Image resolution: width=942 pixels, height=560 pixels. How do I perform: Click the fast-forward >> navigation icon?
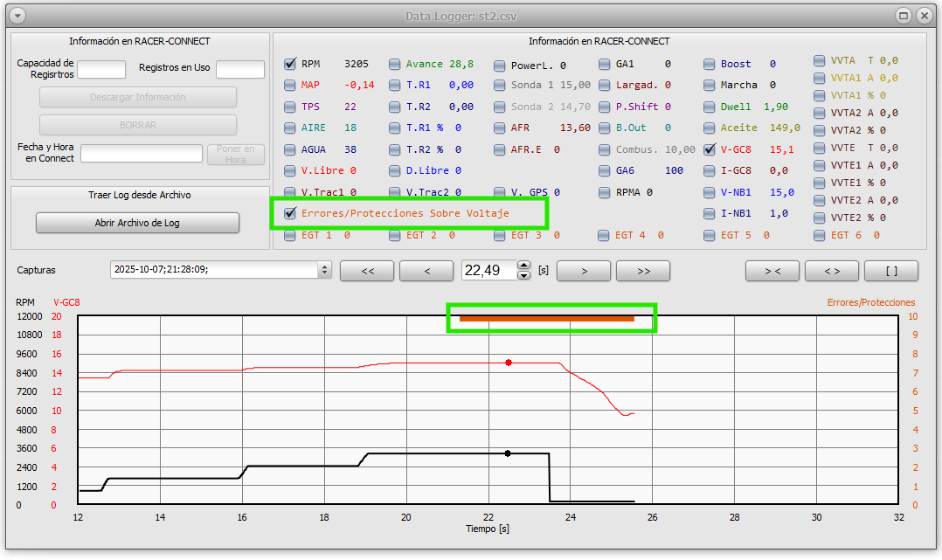click(643, 271)
